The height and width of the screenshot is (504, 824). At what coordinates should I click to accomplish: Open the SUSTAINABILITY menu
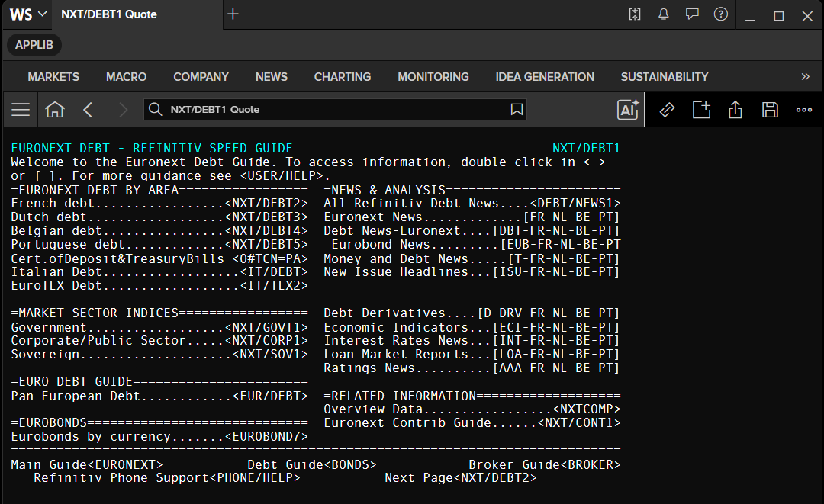pos(665,77)
